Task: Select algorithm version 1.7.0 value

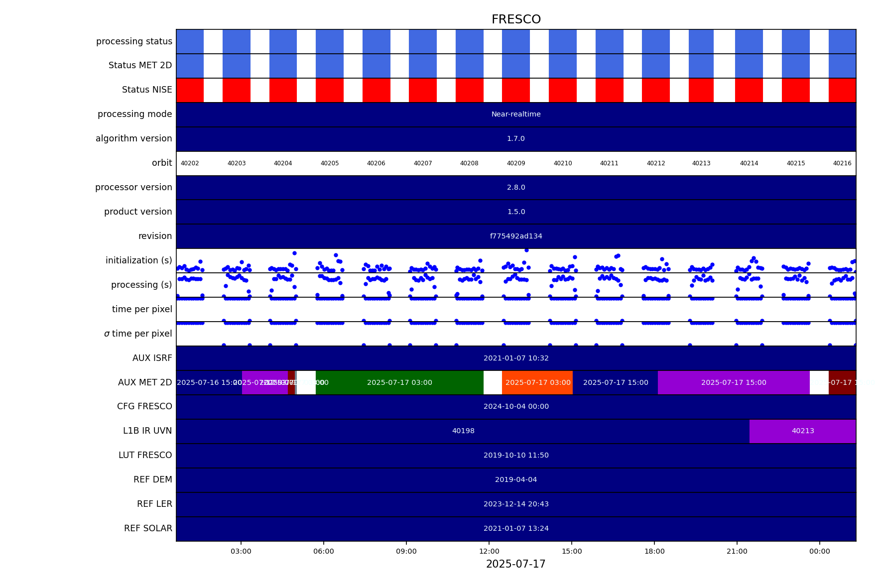Action: [516, 139]
